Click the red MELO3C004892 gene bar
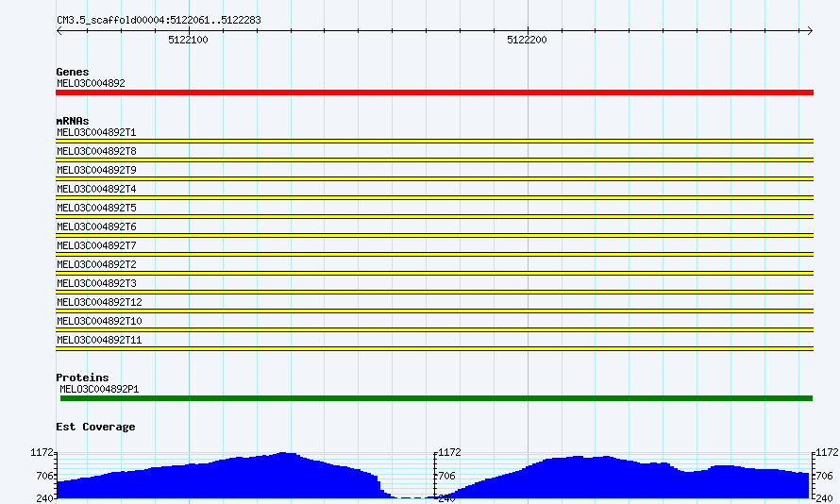This screenshot has width=840, height=504. tap(434, 92)
